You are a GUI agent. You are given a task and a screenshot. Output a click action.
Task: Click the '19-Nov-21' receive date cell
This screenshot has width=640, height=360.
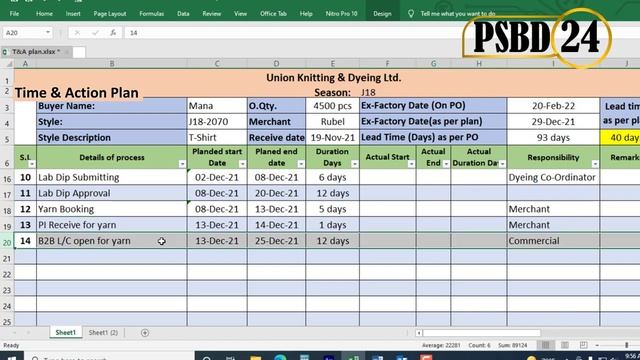point(332,138)
